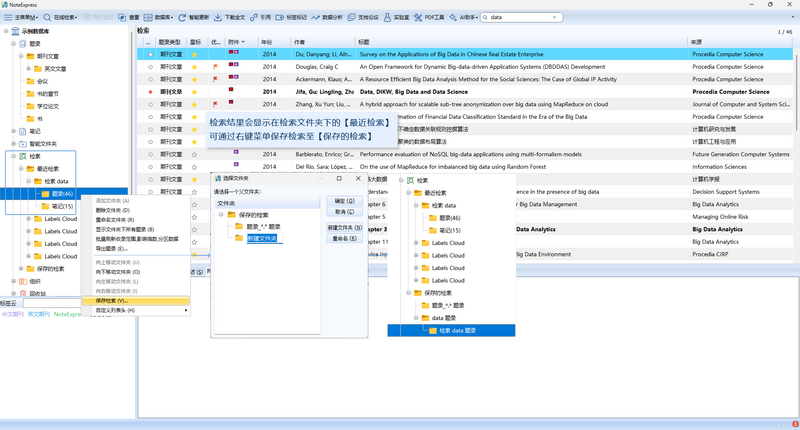
Task: Click the 标签云 tag filter input box
Action: point(51,303)
